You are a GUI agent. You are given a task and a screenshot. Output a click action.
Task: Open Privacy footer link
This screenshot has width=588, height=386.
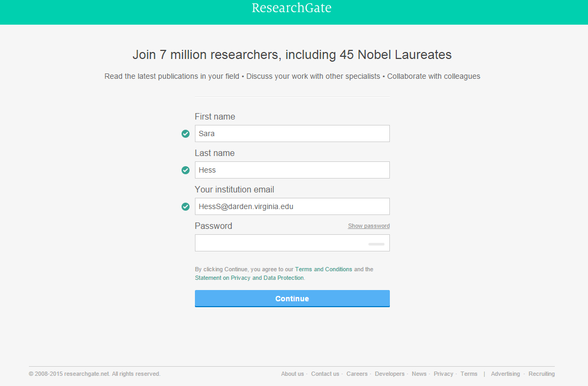click(x=443, y=374)
